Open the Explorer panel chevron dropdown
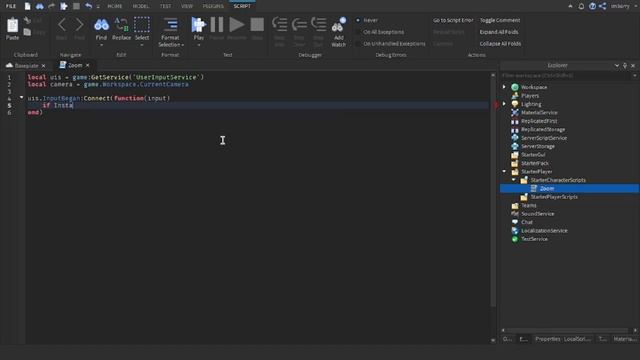The width and height of the screenshot is (640, 360). [616, 65]
